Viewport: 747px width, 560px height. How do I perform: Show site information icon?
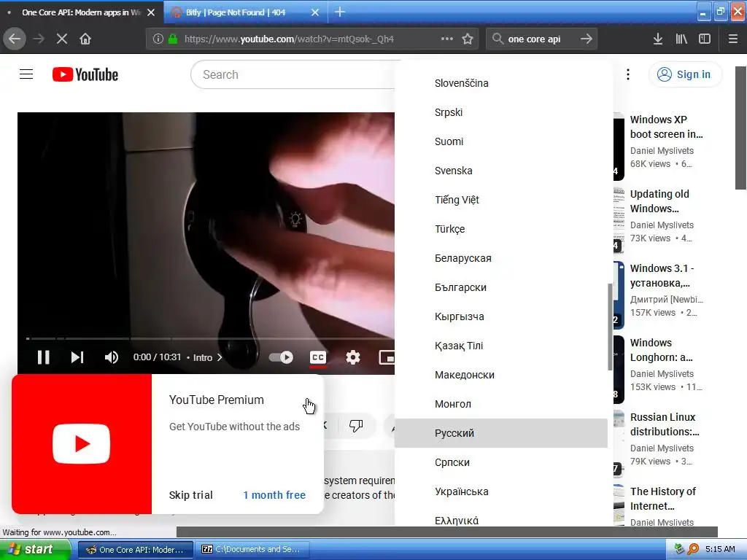pyautogui.click(x=158, y=39)
